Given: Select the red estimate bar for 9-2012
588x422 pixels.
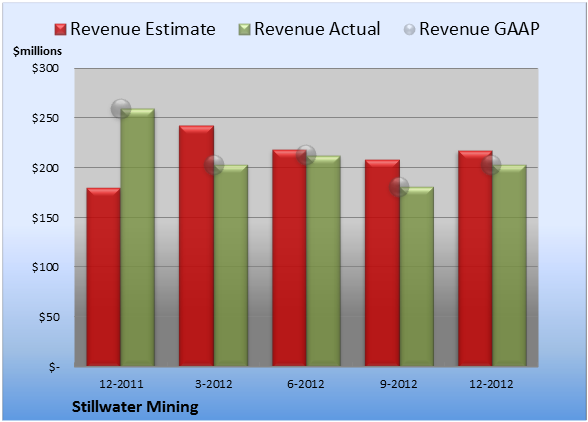Looking at the screenshot, I should pyautogui.click(x=382, y=263).
